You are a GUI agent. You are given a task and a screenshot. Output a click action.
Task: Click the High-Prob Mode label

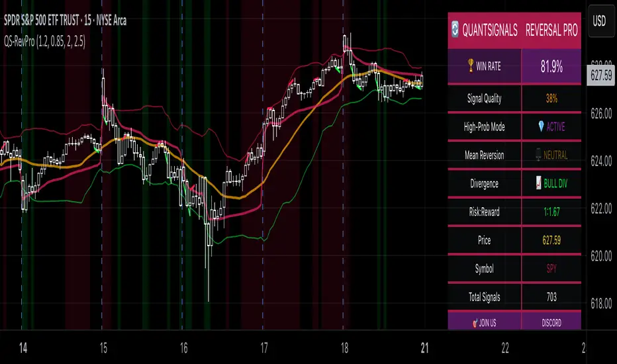(484, 126)
